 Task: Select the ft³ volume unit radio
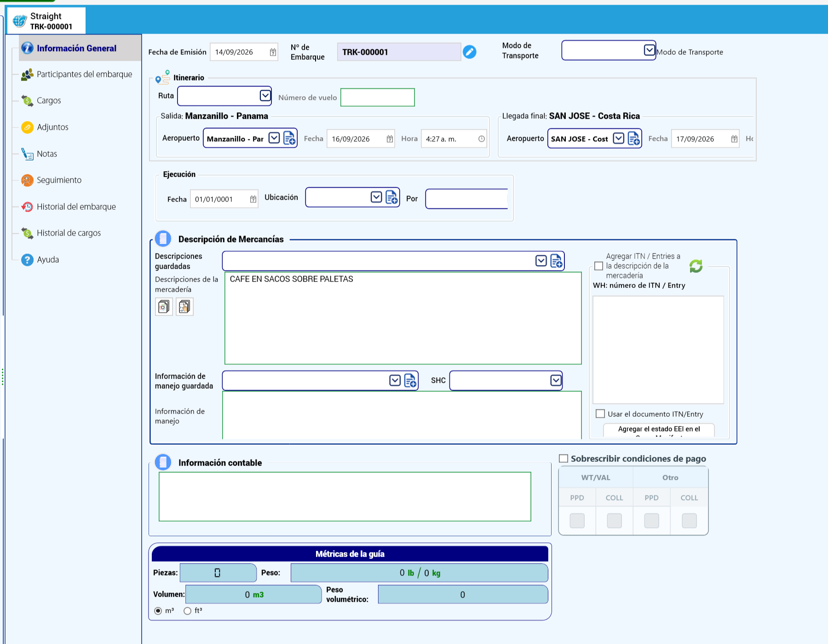(x=187, y=611)
